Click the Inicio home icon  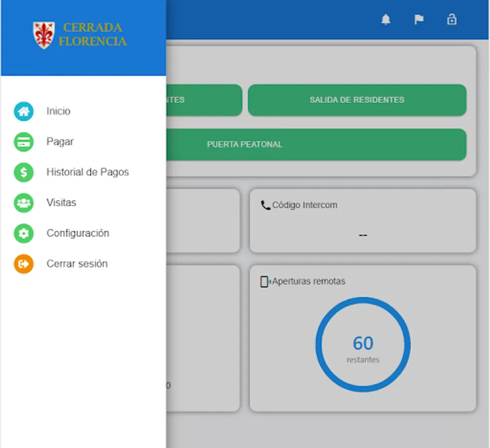[x=24, y=112]
